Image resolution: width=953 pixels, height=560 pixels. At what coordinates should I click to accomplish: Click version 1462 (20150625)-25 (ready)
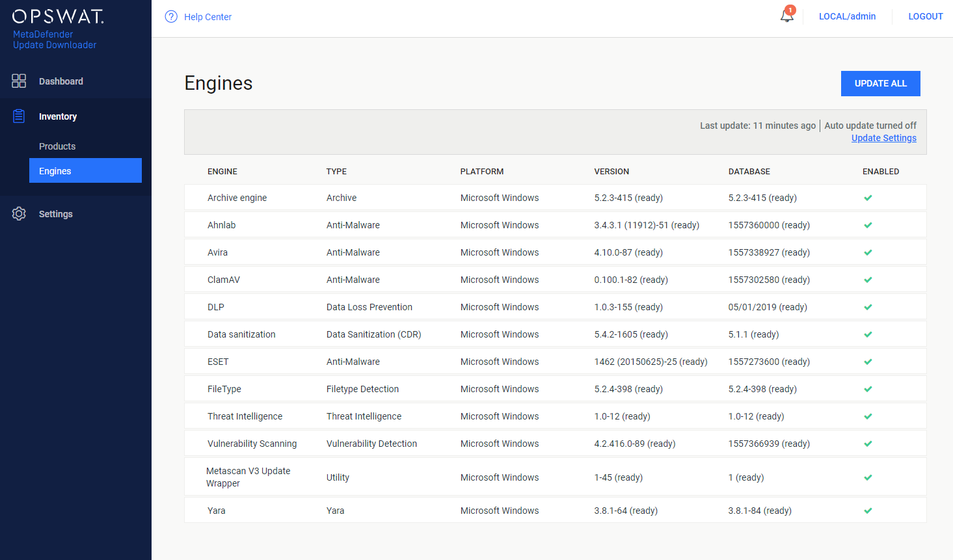click(651, 362)
